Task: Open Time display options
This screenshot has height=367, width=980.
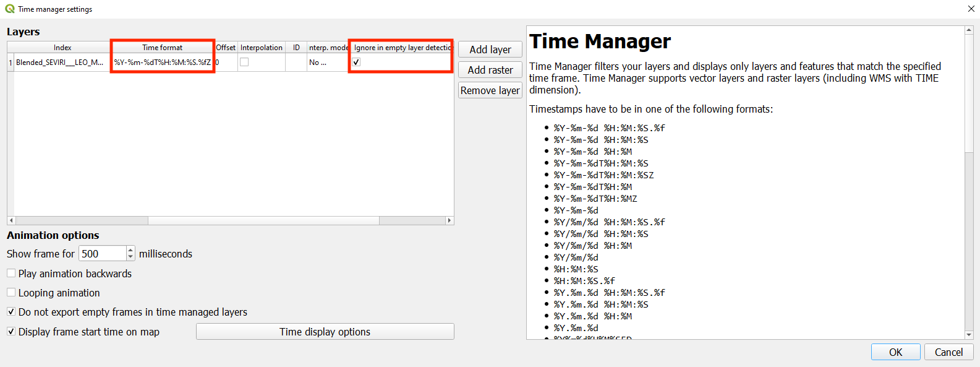Action: (325, 332)
